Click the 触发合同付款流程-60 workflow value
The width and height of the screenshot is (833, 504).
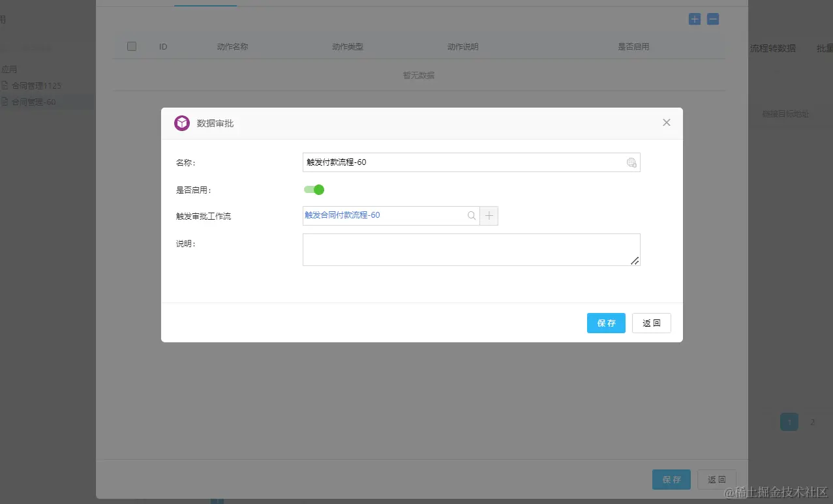[x=342, y=215]
